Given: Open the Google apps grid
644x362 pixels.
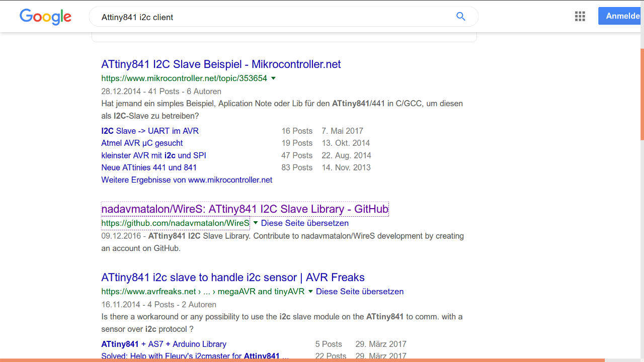Looking at the screenshot, I should [x=580, y=16].
